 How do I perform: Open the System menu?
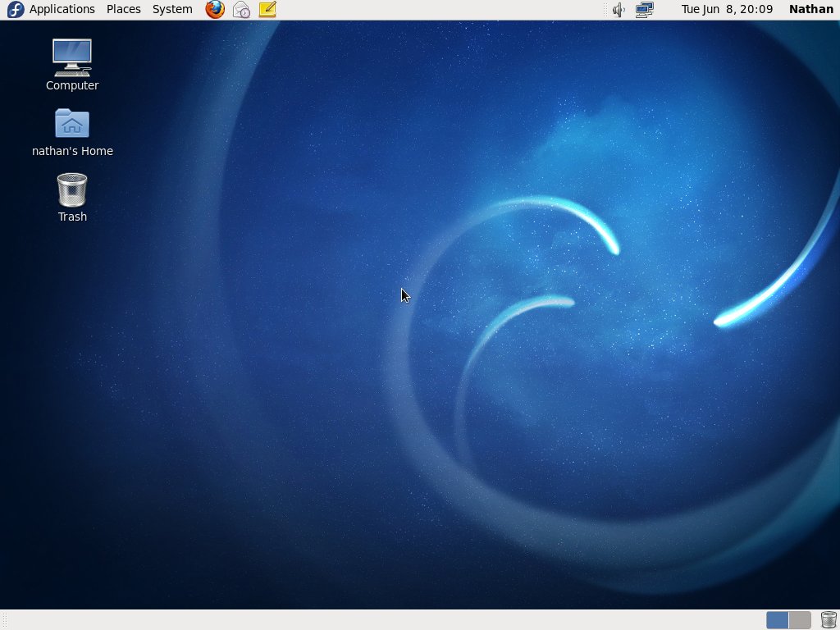172,10
